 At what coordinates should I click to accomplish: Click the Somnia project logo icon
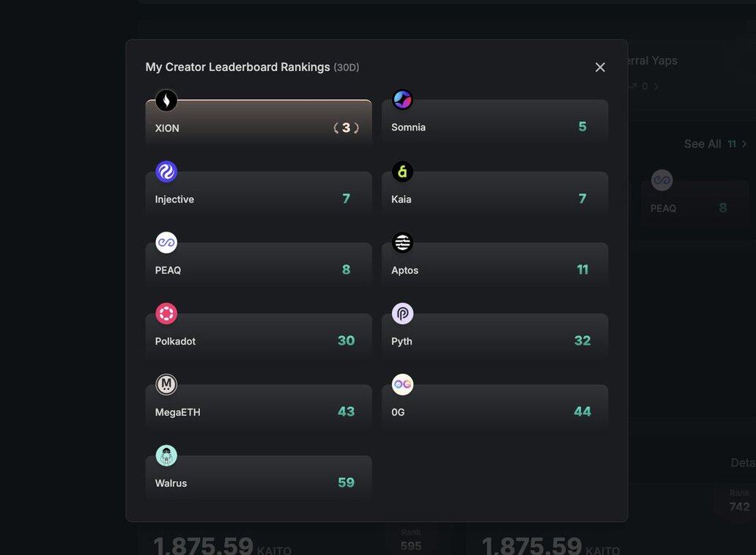click(402, 100)
